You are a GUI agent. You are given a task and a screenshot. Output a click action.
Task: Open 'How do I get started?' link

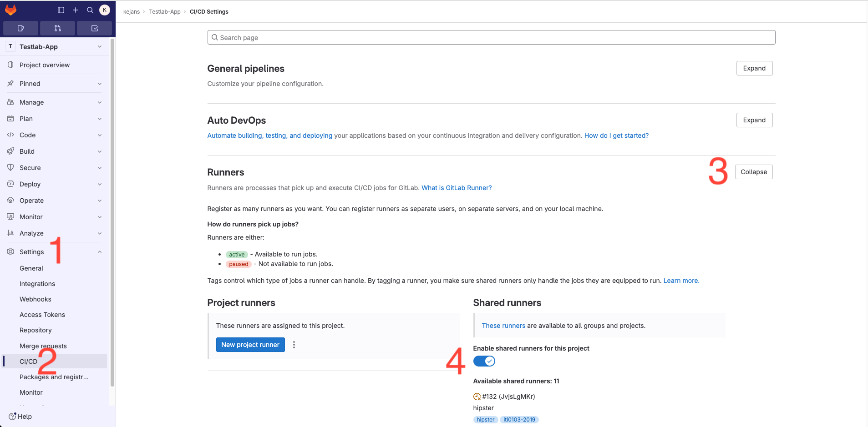(616, 136)
